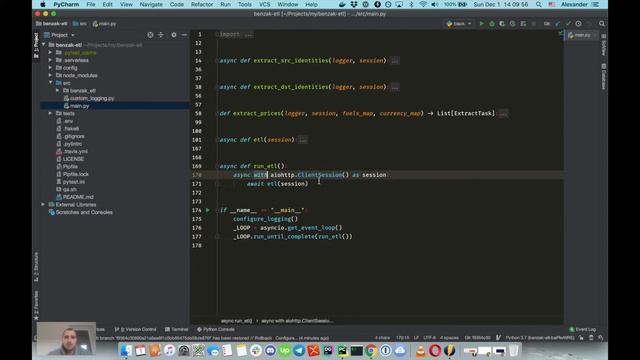The width and height of the screenshot is (640, 360).
Task: Start debugging with the green bug icon
Action: 492,24
